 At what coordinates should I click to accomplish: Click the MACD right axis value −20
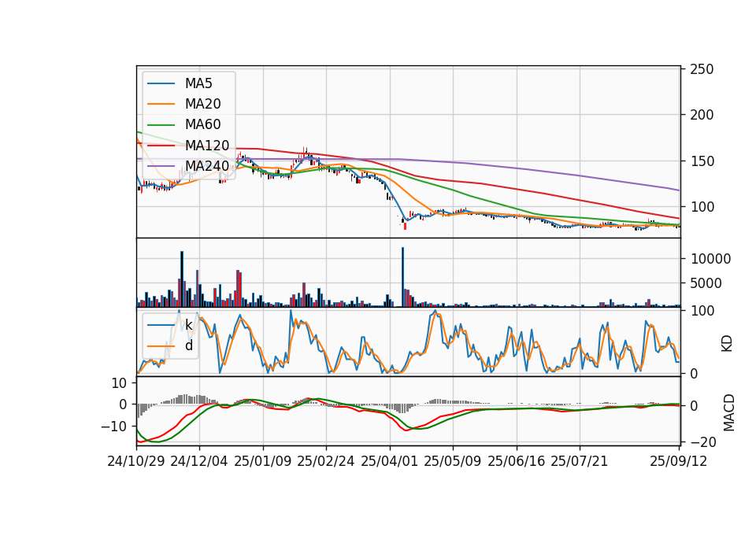703,442
